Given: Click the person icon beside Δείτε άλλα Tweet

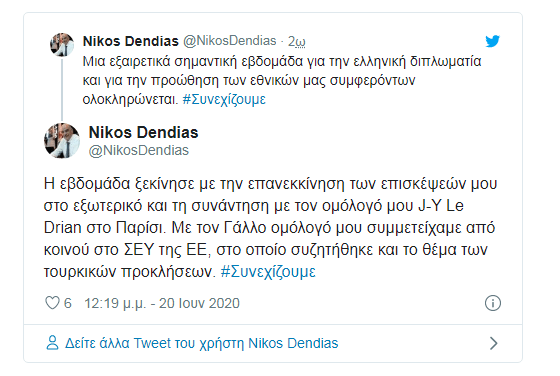Looking at the screenshot, I should tap(52, 343).
